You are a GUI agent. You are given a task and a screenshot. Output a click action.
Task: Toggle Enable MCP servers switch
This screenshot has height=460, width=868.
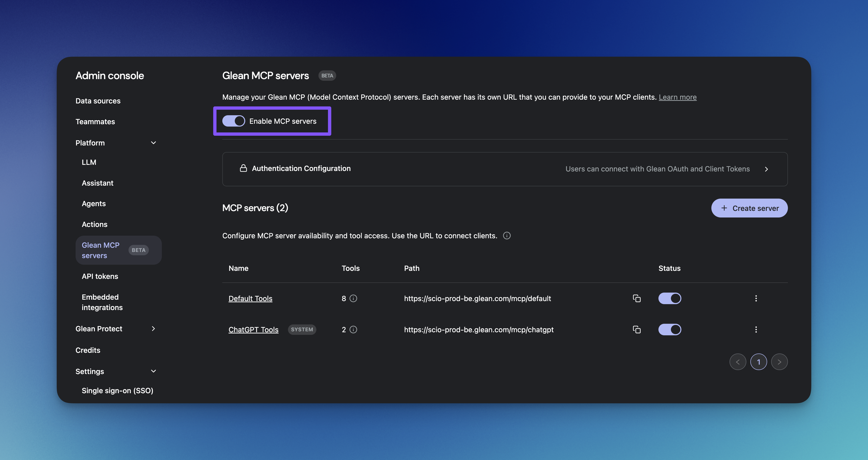233,121
